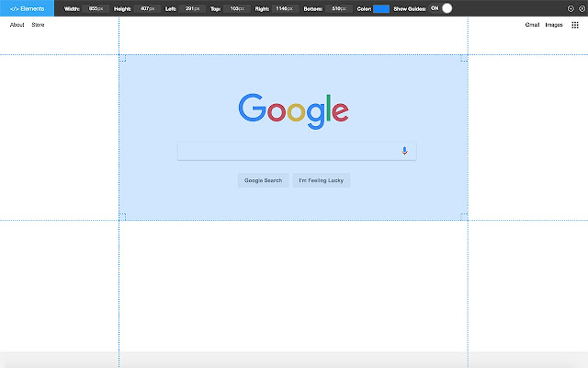Click the Google Search button
The image size is (588, 368).
(264, 180)
